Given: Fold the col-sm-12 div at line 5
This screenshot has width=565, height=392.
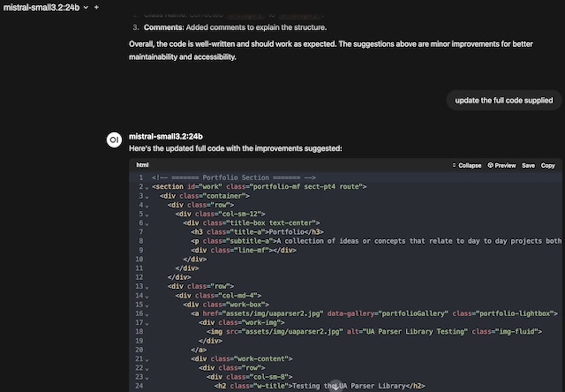Looking at the screenshot, I should pos(147,215).
